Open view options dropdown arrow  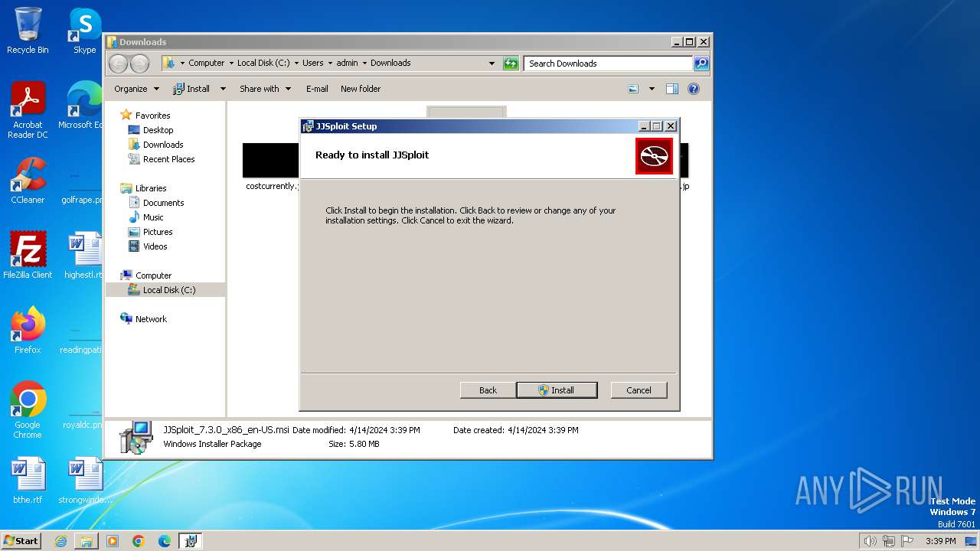(652, 89)
